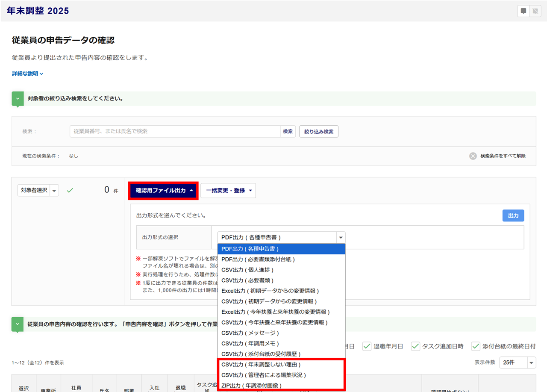Choose ZIP出力 (年調添付画像) from list

[x=251, y=385]
